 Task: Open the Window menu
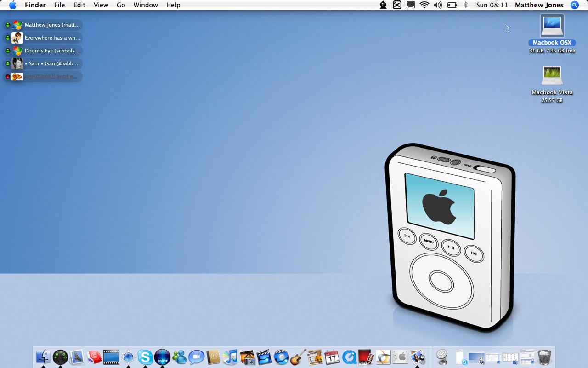click(x=146, y=5)
